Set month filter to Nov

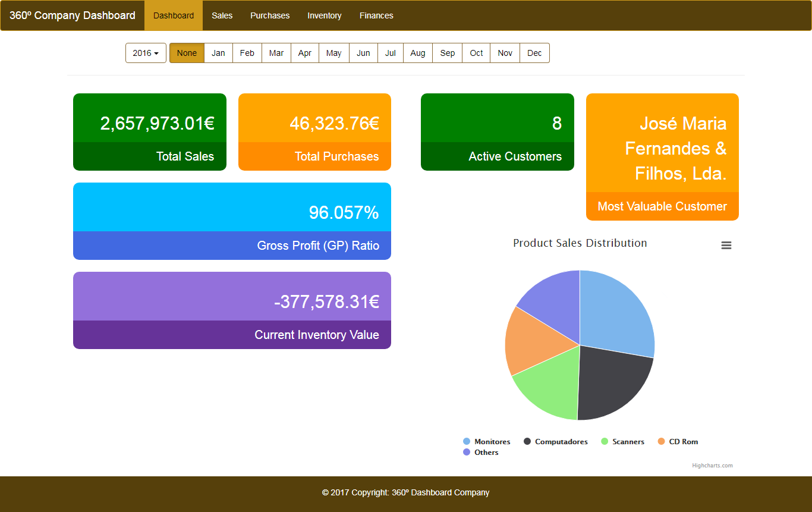coord(505,53)
